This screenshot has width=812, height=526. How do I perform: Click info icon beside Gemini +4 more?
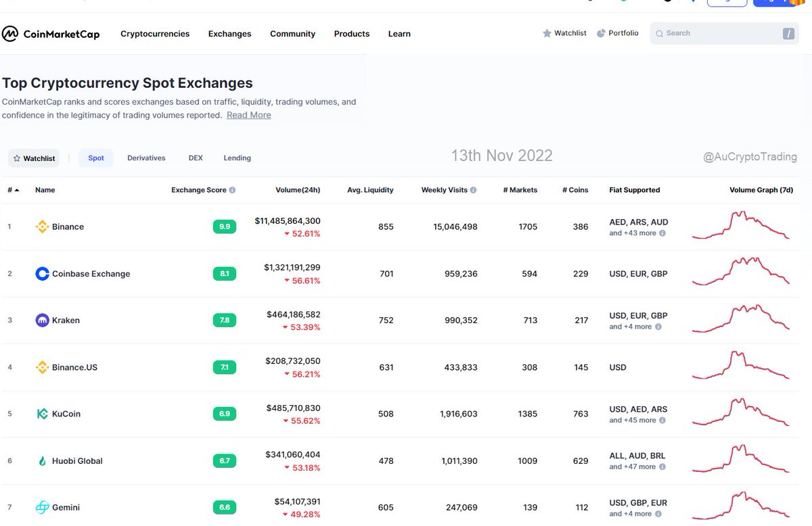pos(658,514)
